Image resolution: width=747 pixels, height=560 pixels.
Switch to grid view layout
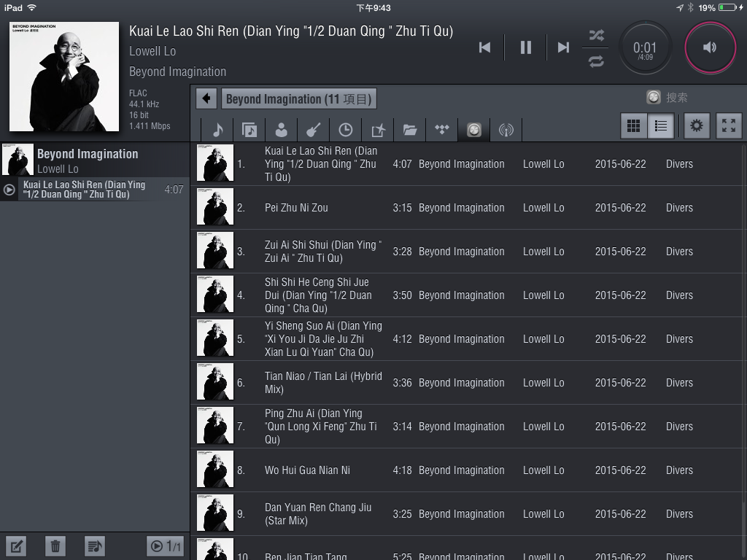point(634,126)
